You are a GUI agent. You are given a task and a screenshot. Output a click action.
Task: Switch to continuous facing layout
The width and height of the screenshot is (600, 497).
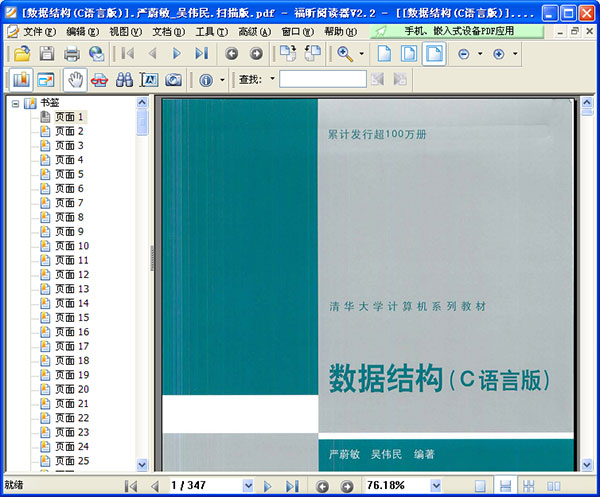point(529,486)
